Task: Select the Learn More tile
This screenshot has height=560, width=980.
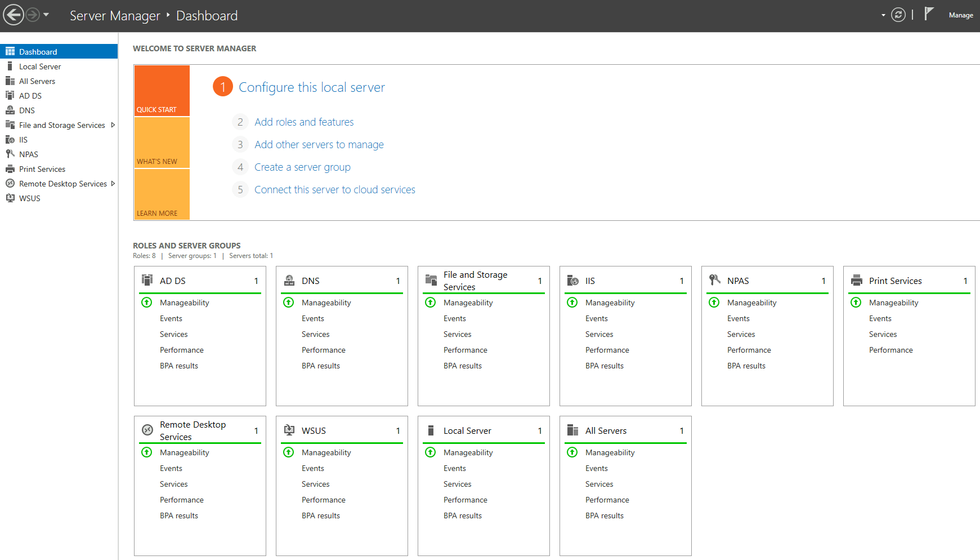Action: pyautogui.click(x=162, y=194)
